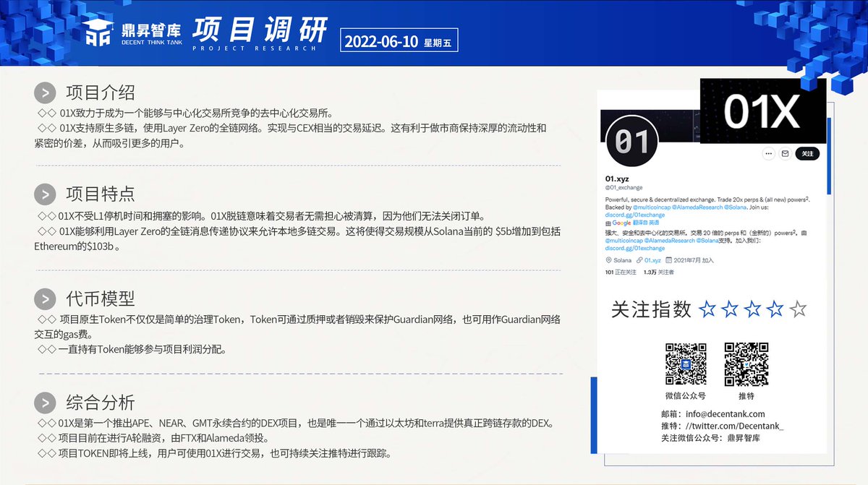Open @multicoincap mention in Chinese translation
Viewport: 868px width, 485px height.
tap(624, 241)
